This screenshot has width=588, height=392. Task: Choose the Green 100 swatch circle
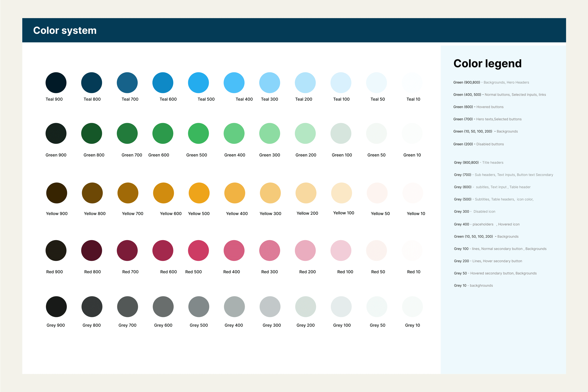pos(341,133)
